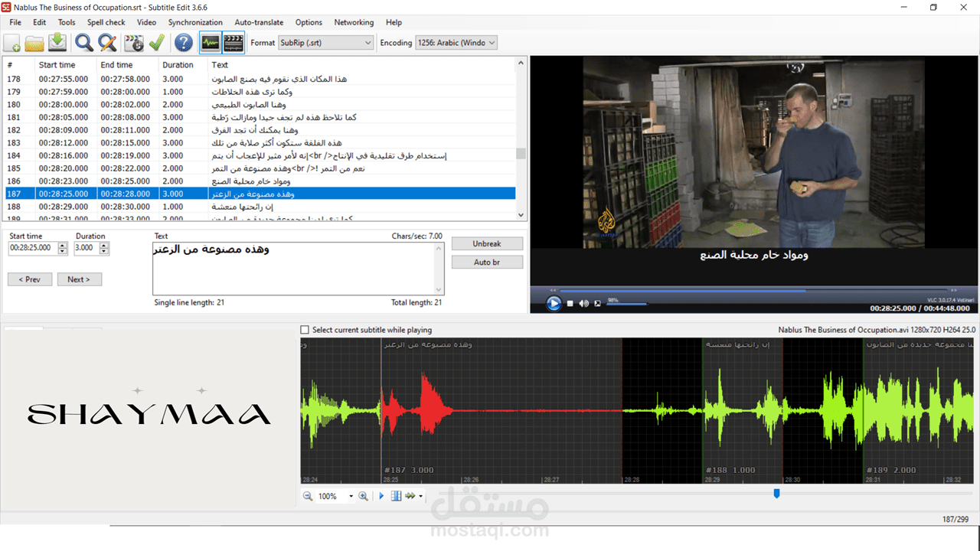The height and width of the screenshot is (551, 980).
Task: Tick Select current subtitle while playing checkbox
Action: 305,330
